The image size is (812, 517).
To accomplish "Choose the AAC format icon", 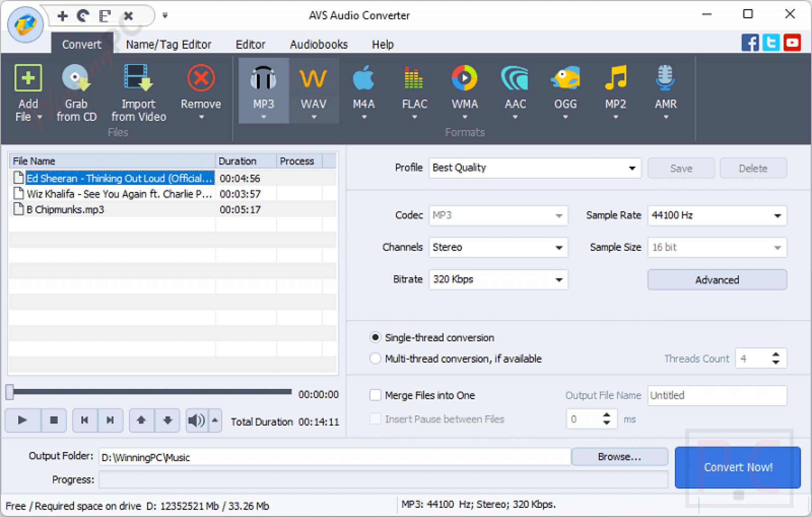I will (x=515, y=89).
